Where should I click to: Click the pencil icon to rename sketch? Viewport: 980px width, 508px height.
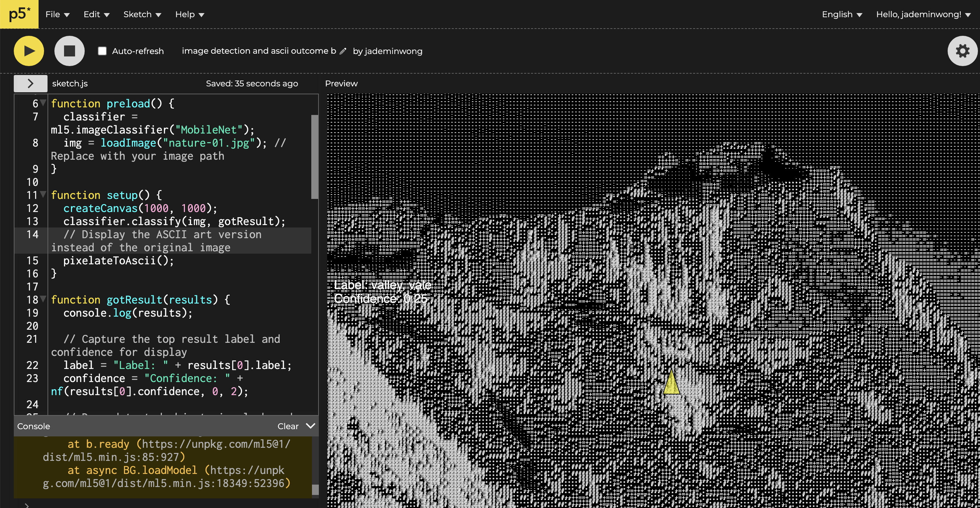(343, 51)
